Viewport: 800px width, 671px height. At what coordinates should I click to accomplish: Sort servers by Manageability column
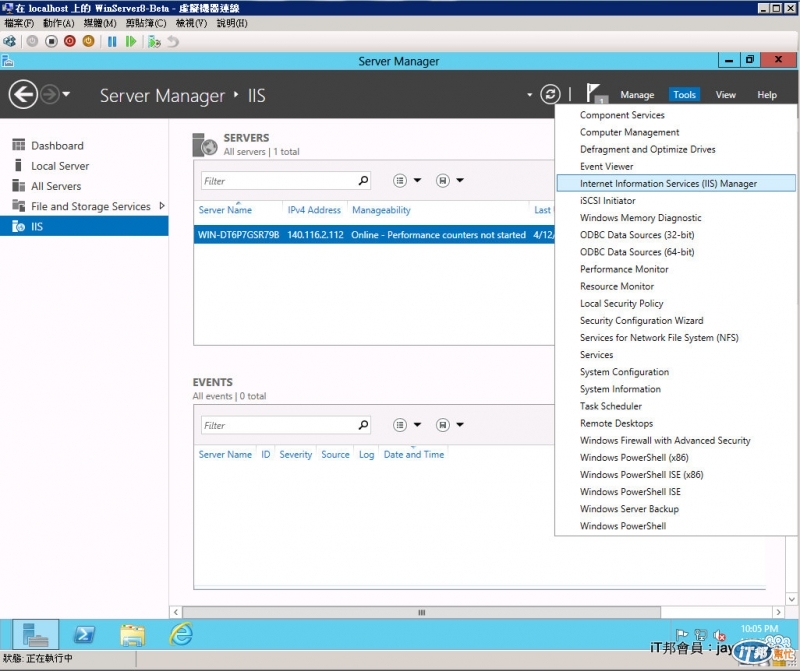(x=381, y=210)
